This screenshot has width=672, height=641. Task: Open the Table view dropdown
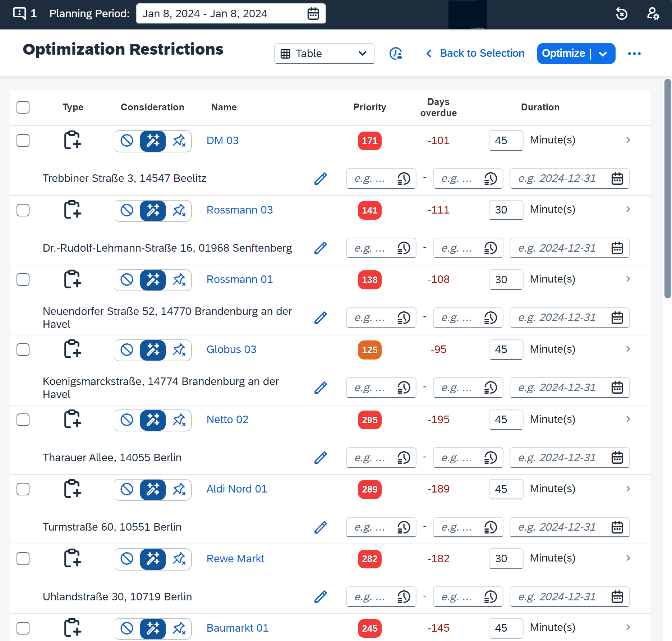pyautogui.click(x=325, y=54)
